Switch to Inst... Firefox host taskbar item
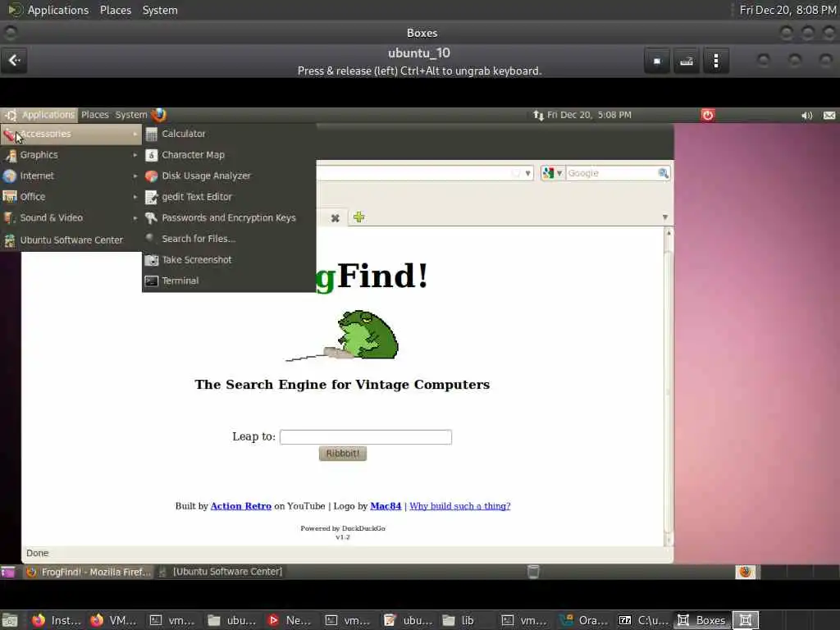840x630 pixels. [x=57, y=620]
